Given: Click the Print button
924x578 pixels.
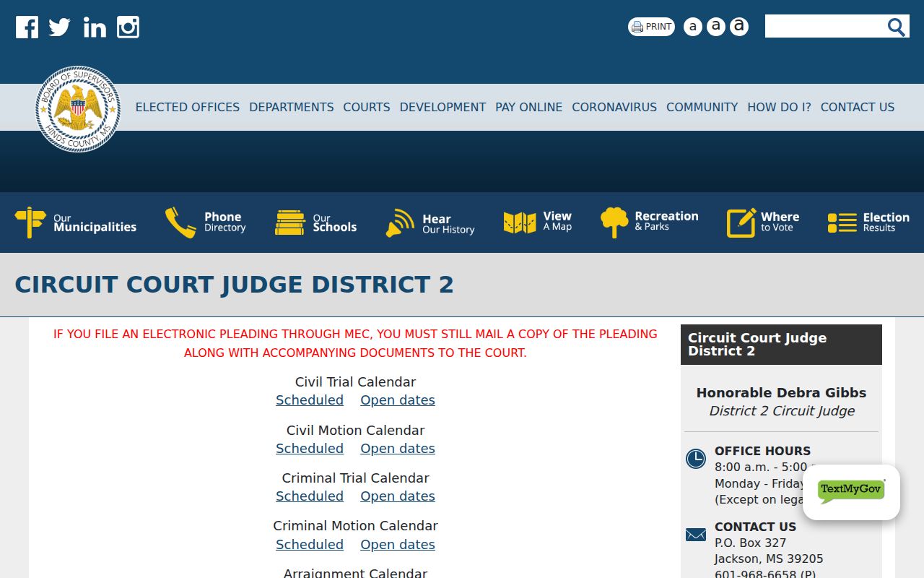Looking at the screenshot, I should tap(651, 27).
